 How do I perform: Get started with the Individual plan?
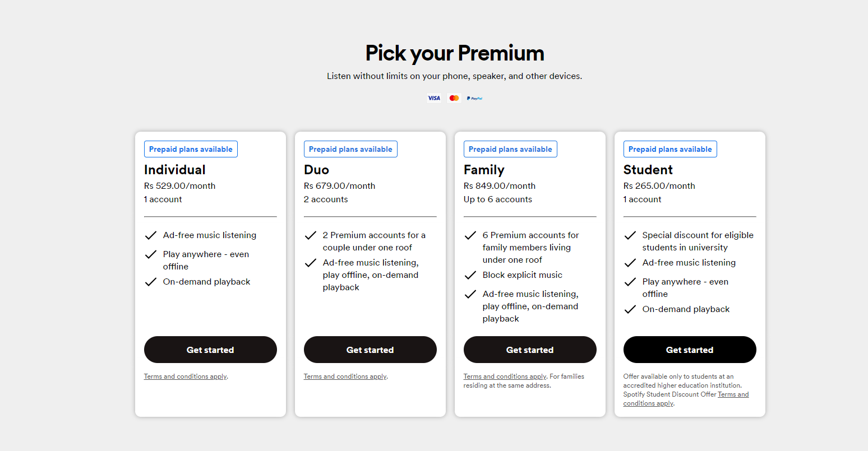click(210, 350)
